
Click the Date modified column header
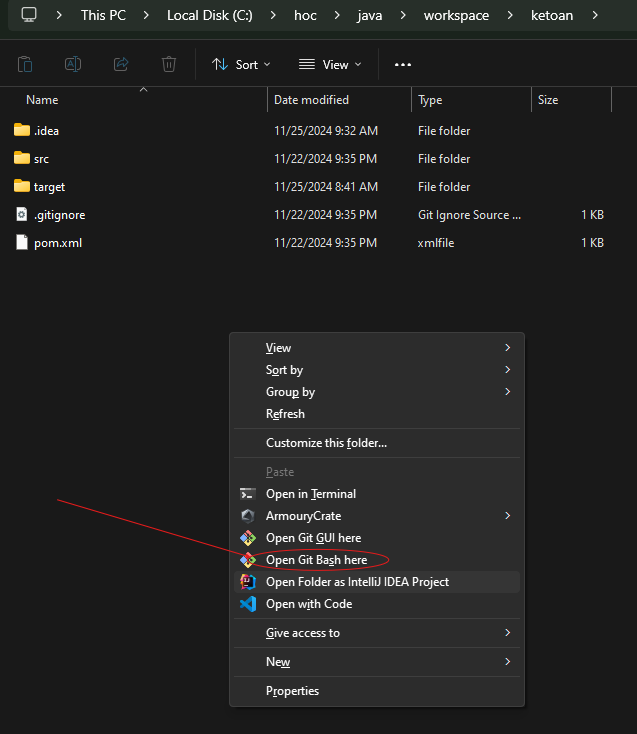311,100
